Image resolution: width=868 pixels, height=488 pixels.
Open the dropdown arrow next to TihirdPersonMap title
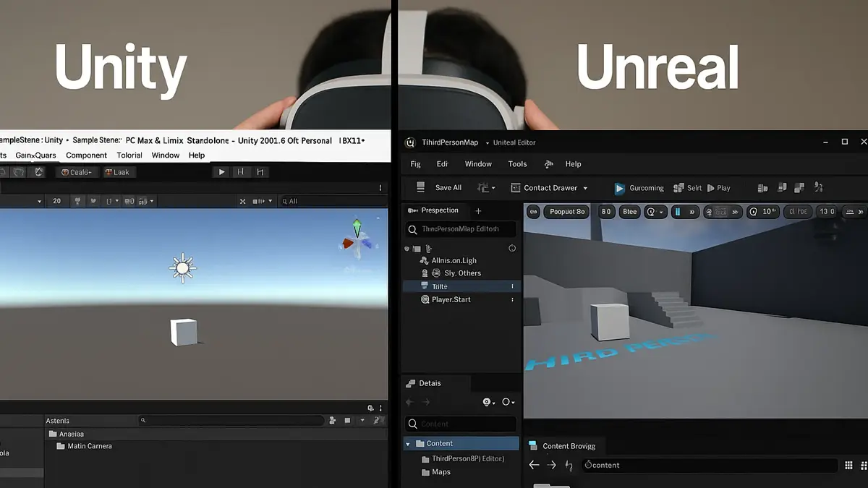(487, 143)
